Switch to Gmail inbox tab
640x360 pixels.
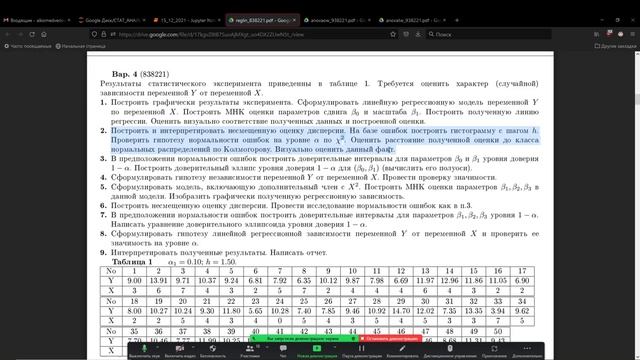coord(36,20)
